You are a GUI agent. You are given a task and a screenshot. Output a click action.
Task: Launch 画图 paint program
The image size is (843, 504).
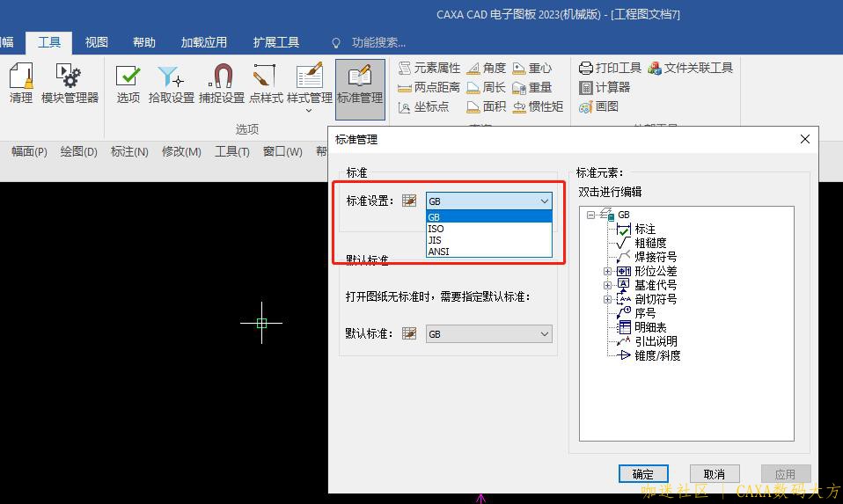[x=599, y=106]
